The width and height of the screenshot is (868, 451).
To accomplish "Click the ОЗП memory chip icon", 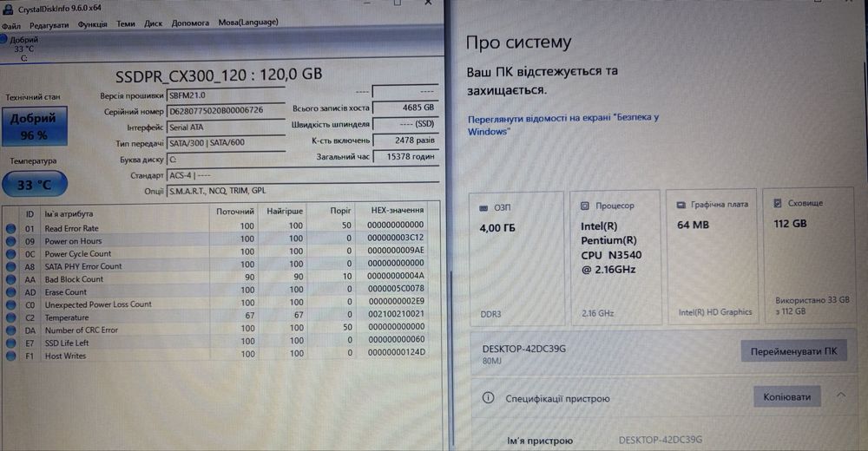I will click(483, 208).
